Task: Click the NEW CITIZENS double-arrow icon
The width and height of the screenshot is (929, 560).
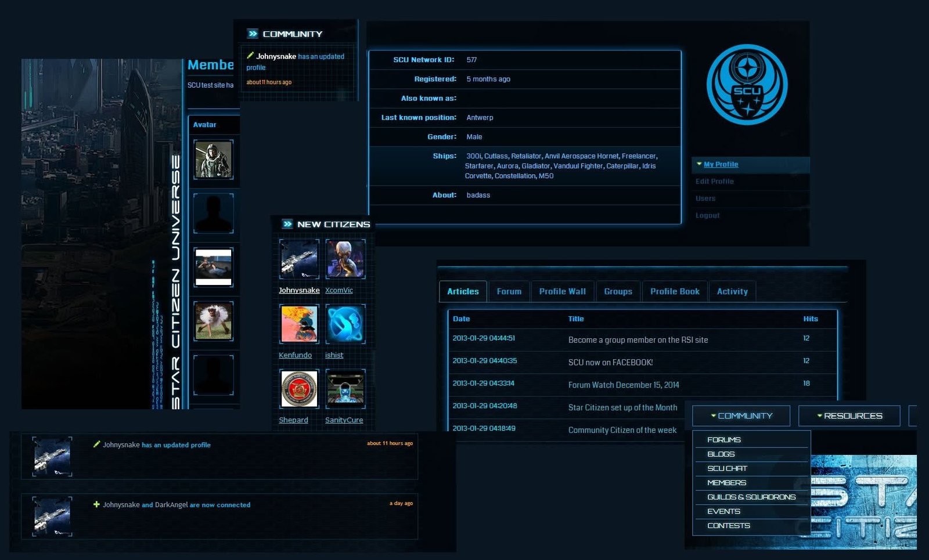Action: 287,224
